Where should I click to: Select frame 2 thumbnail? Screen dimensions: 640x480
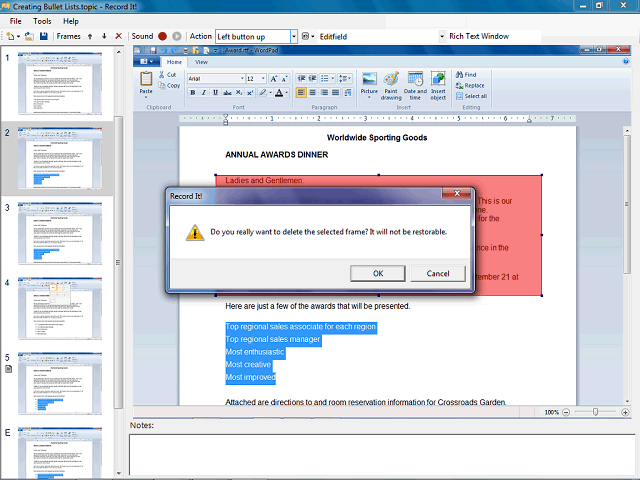(60, 158)
